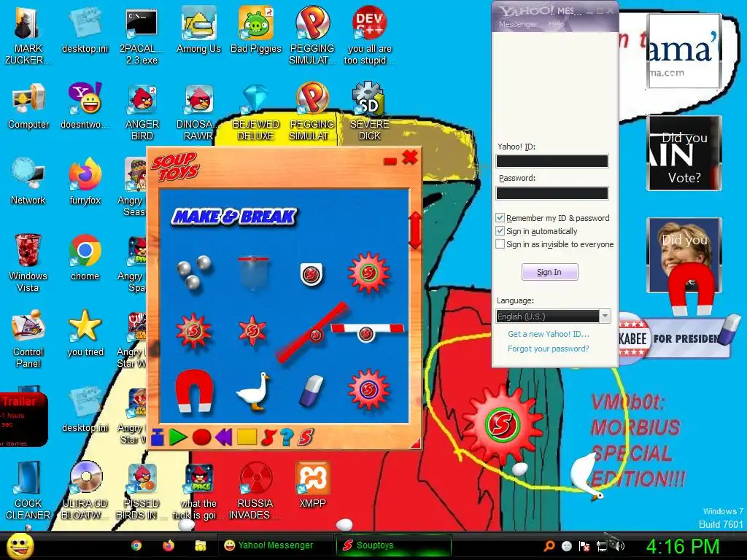Select the ANGER BIRD desktop icon
The image size is (747, 560).
coord(142,112)
